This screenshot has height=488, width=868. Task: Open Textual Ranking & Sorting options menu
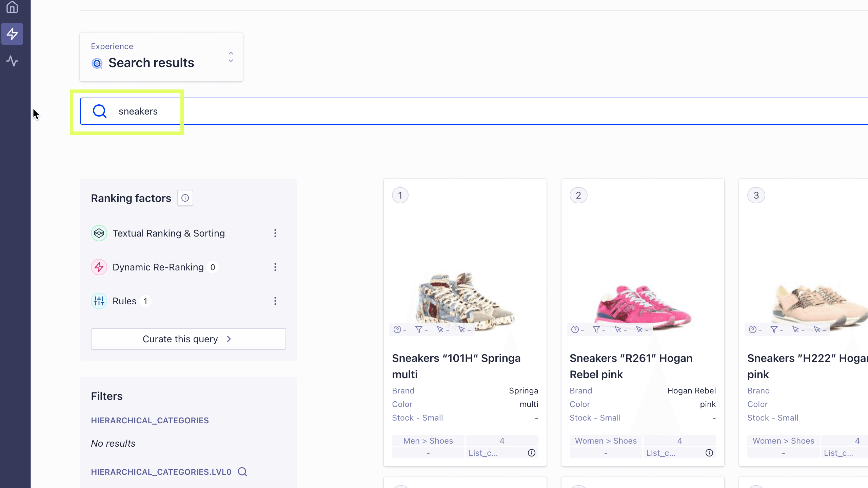point(275,233)
